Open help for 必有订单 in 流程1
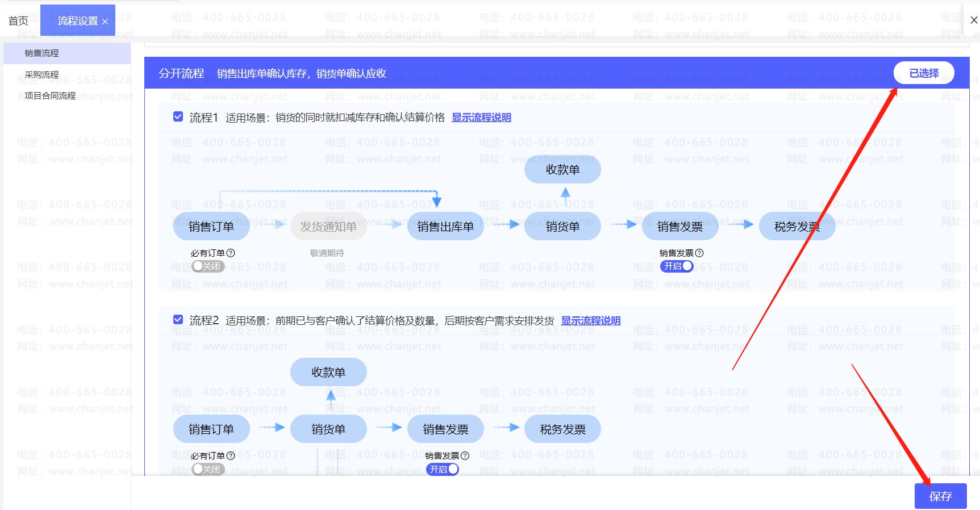The width and height of the screenshot is (980, 510). 231,253
